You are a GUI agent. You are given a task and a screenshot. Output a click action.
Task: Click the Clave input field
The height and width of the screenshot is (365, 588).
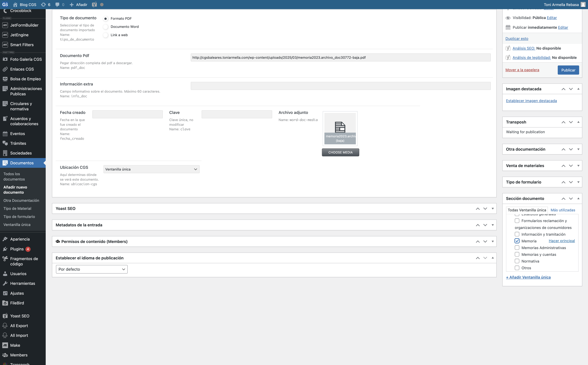point(237,114)
